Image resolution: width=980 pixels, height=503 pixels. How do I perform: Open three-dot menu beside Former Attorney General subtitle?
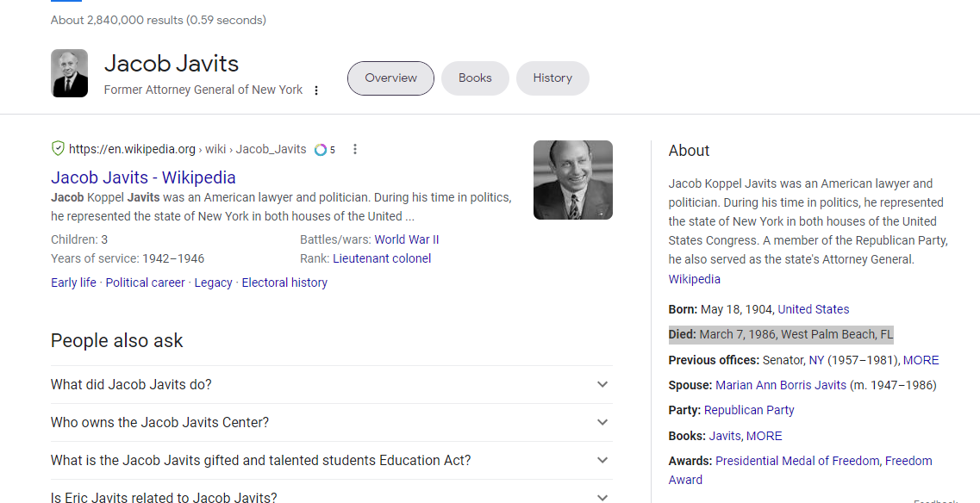click(316, 90)
